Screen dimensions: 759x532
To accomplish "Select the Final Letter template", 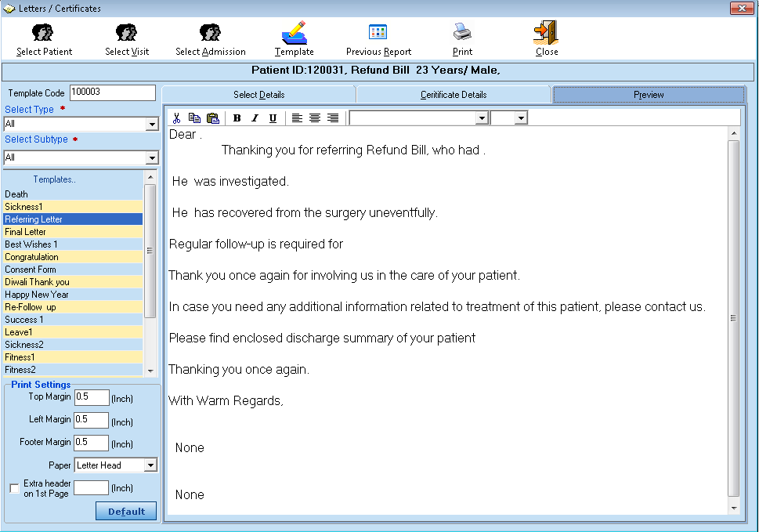I will [x=73, y=232].
